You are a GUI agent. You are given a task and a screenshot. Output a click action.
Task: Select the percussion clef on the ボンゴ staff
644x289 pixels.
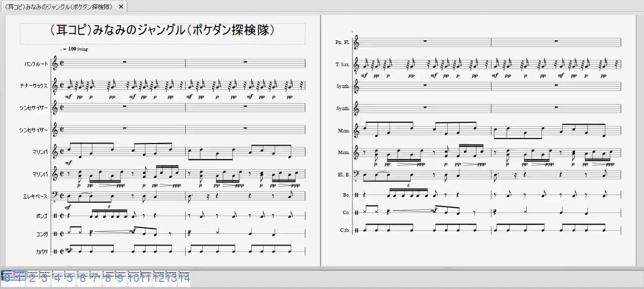pyautogui.click(x=55, y=216)
